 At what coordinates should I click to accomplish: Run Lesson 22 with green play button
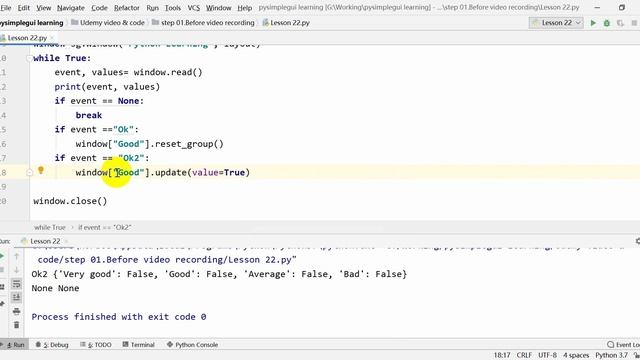click(x=593, y=23)
